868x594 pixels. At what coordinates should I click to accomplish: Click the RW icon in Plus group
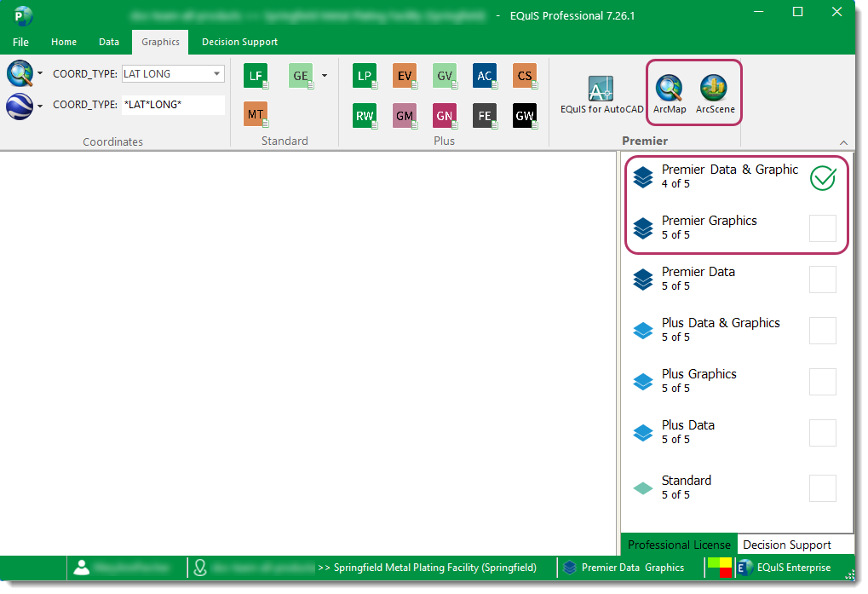click(x=365, y=116)
